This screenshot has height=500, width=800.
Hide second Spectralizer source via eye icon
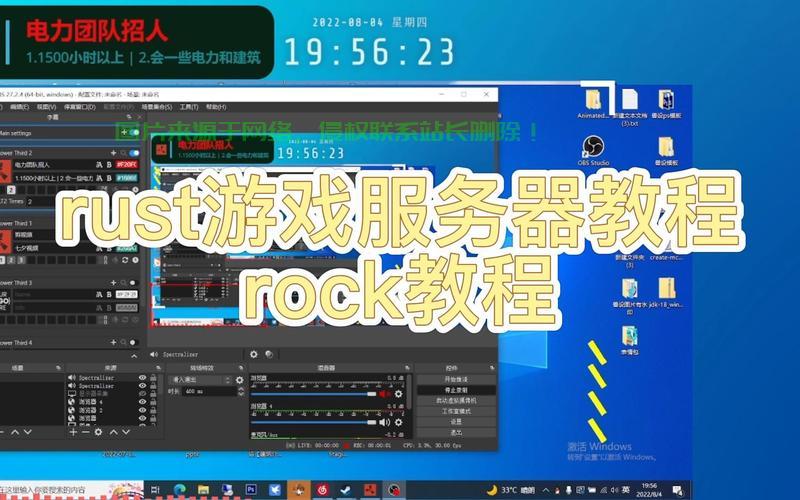point(142,386)
